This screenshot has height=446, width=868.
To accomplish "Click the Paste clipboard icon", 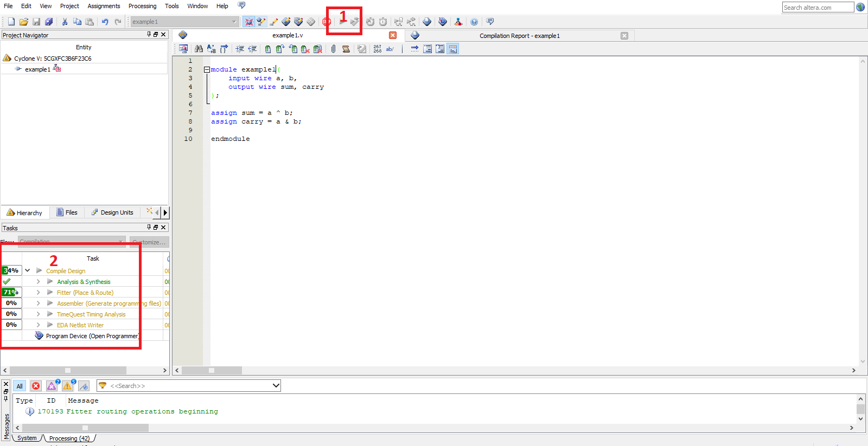I will [90, 22].
